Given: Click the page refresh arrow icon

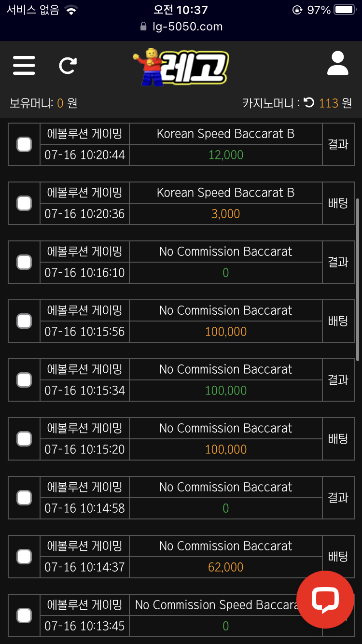Looking at the screenshot, I should (x=68, y=65).
